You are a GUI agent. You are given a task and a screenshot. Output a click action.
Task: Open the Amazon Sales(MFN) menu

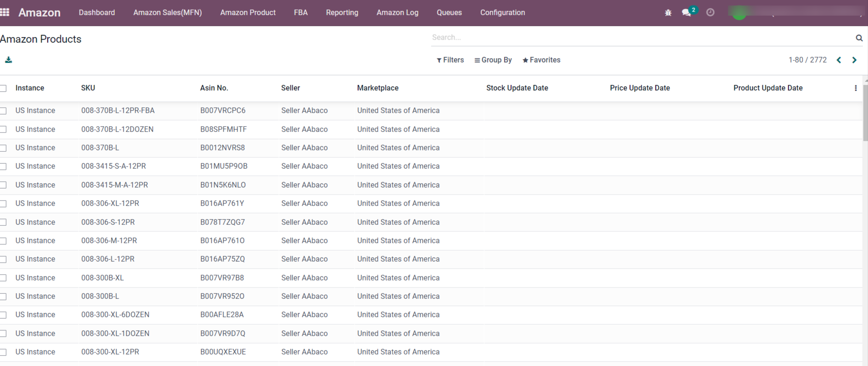click(x=167, y=12)
